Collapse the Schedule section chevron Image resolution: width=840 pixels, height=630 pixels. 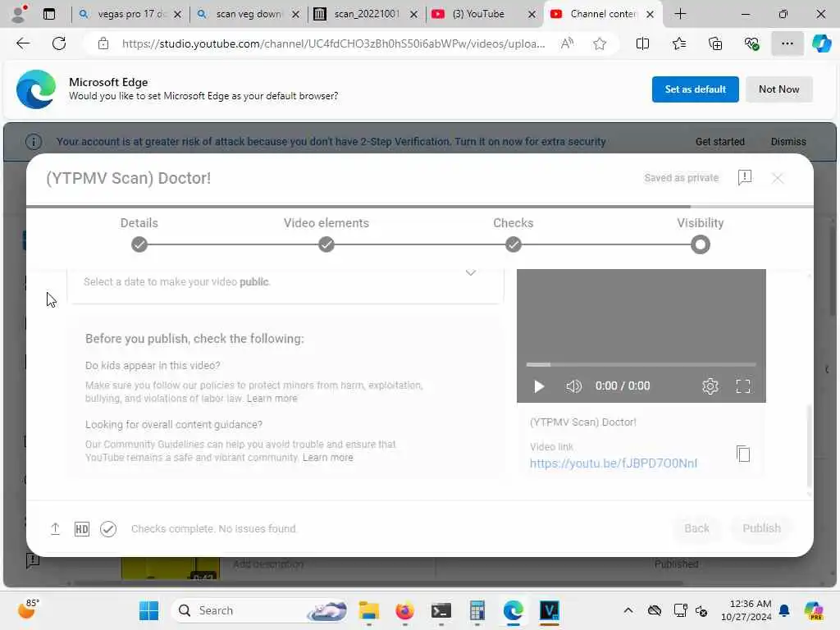click(470, 272)
